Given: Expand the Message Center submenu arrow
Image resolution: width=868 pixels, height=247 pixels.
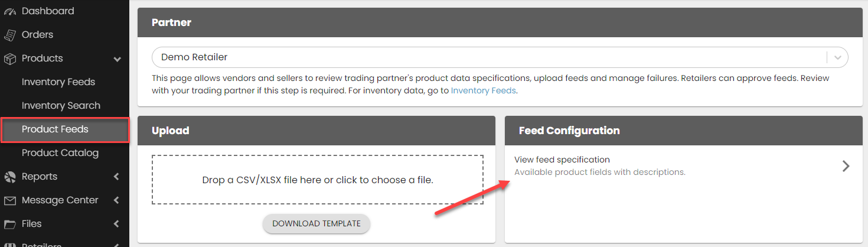Looking at the screenshot, I should 116,200.
